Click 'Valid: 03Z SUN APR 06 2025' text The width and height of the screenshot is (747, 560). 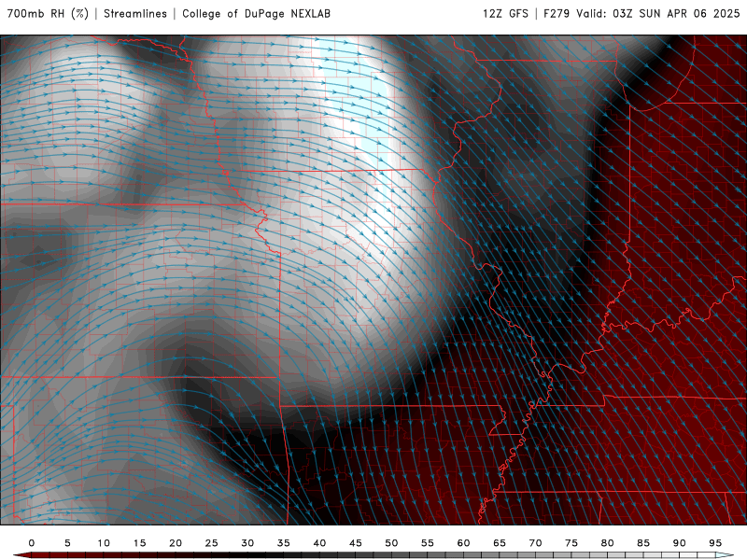click(x=658, y=13)
